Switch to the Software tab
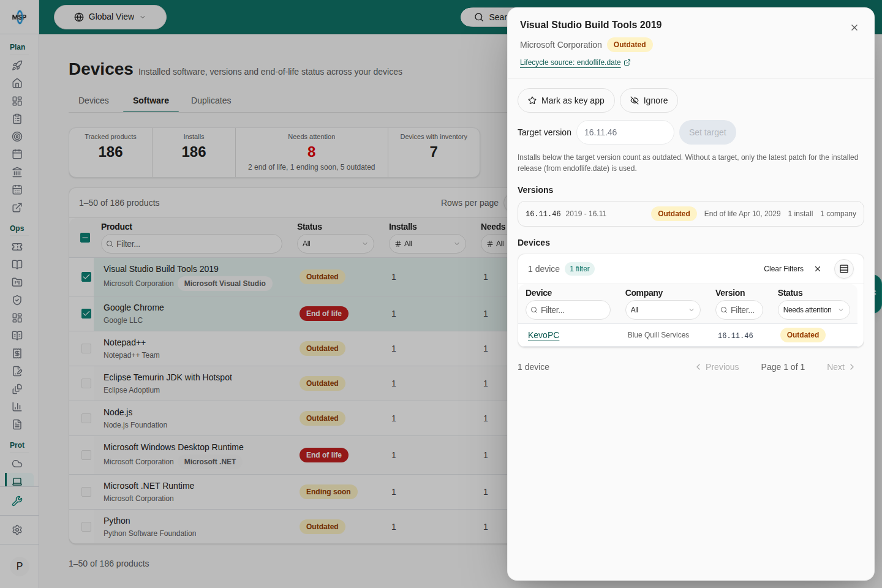Image resolution: width=882 pixels, height=588 pixels. click(x=151, y=100)
